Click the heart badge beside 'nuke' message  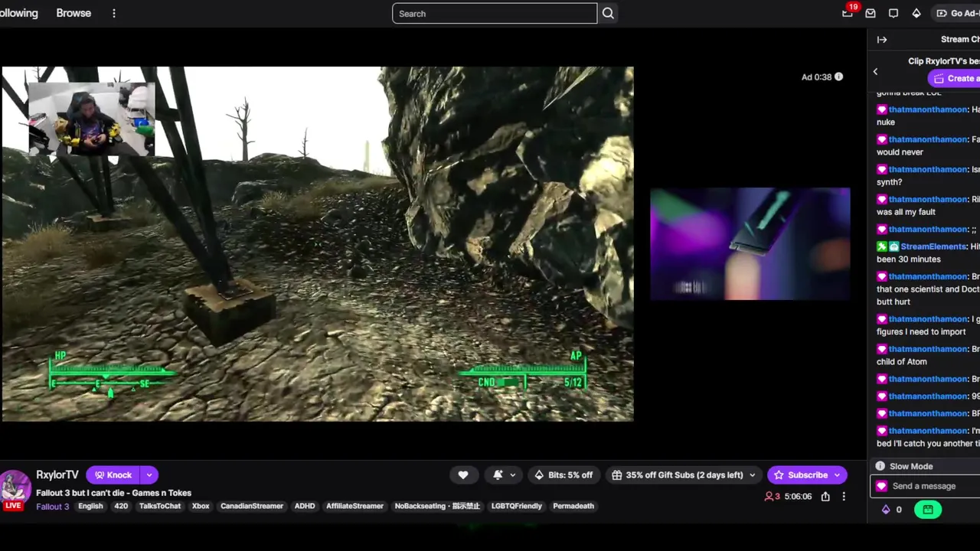click(x=881, y=109)
